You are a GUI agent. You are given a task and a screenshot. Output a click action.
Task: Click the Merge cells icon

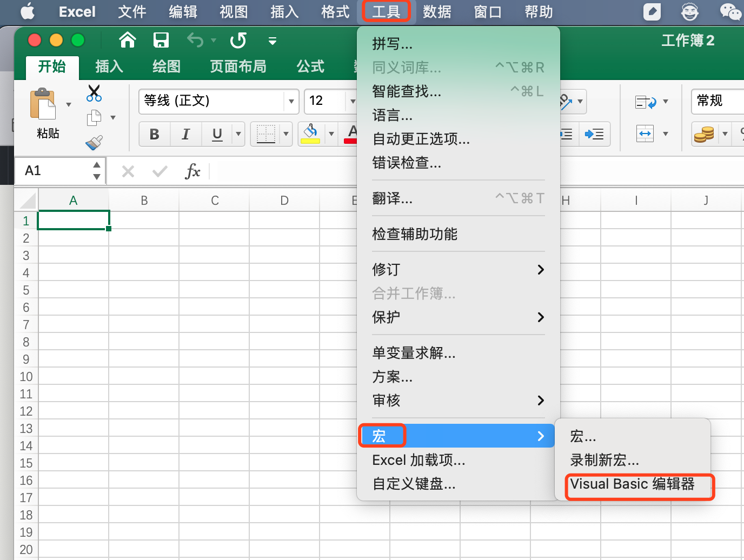coord(645,134)
